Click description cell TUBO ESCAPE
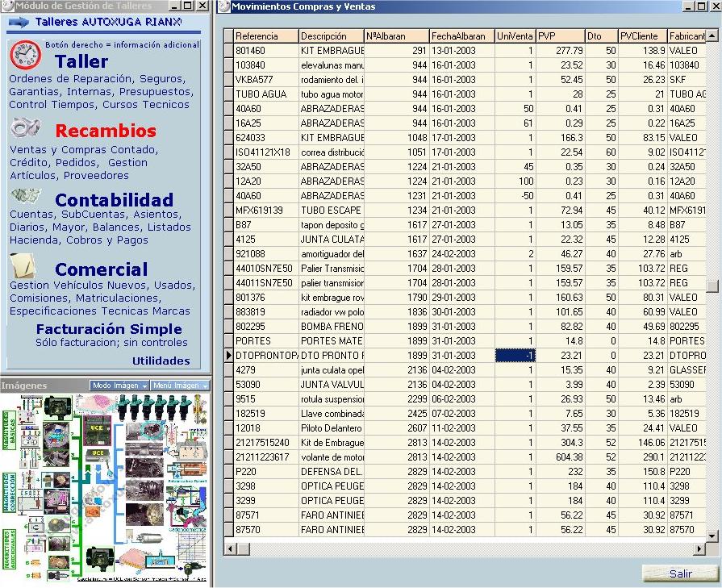Screen dimensions: 722x588 (332, 211)
